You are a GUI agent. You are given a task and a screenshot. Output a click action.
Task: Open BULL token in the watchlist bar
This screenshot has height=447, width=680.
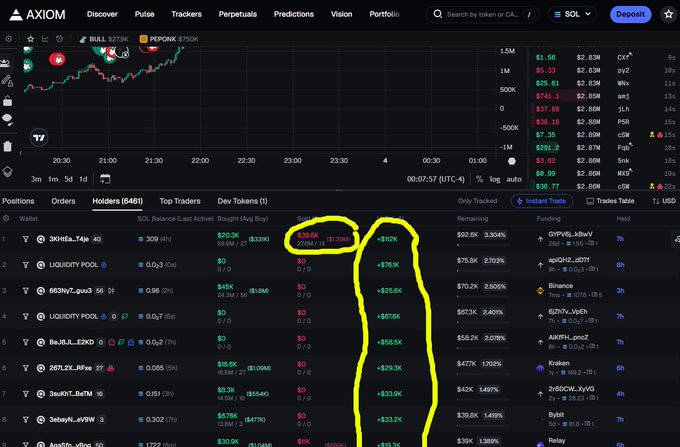pyautogui.click(x=104, y=39)
